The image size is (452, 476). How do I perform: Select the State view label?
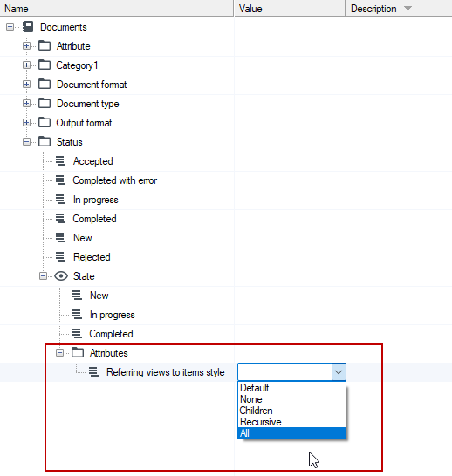[x=84, y=276]
